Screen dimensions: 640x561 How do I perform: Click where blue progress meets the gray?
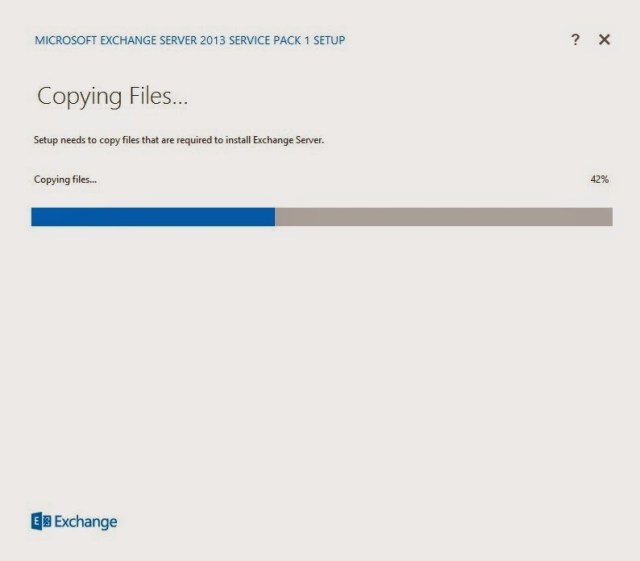(x=275, y=217)
